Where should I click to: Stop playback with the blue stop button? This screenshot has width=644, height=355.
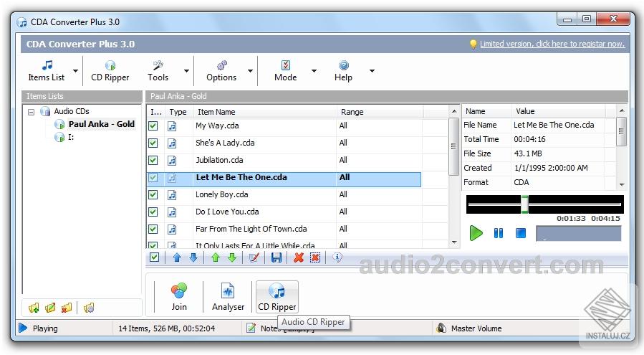click(x=520, y=233)
